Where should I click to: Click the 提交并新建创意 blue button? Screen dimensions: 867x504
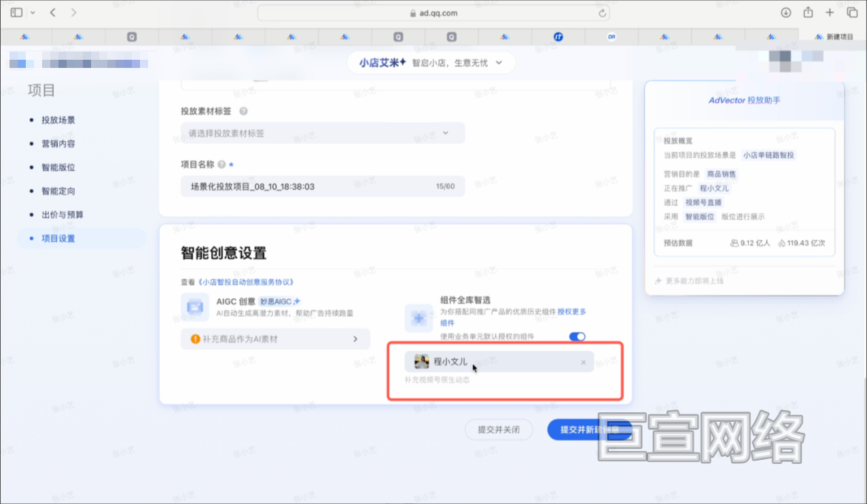(589, 430)
